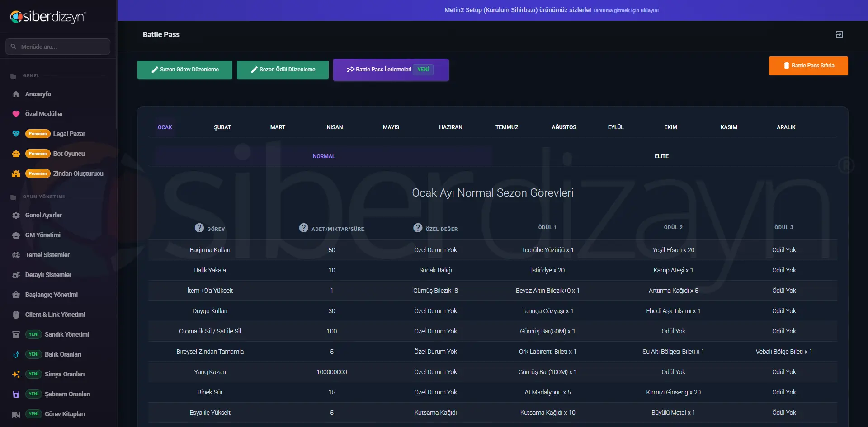Click the Bağırma Kullan task cell
Screen dimensions: 868x427
[210, 250]
